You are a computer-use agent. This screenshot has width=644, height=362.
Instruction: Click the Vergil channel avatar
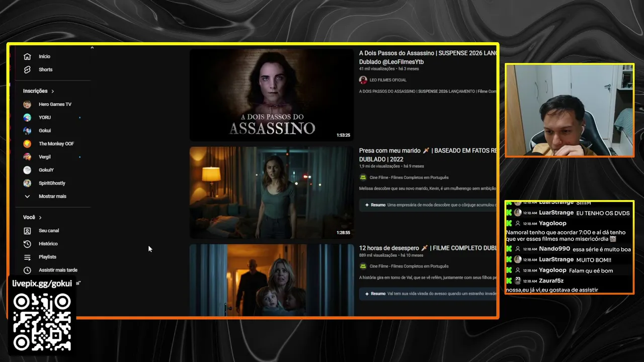point(27,156)
